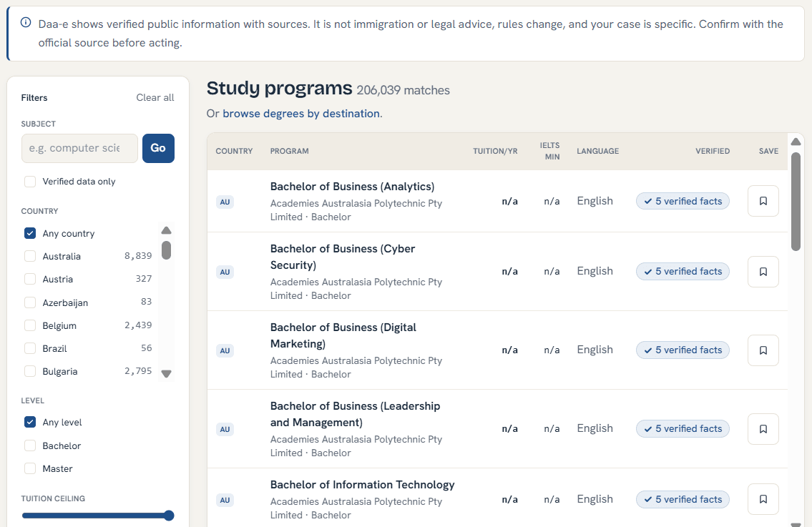The height and width of the screenshot is (527, 812).
Task: Save Bachelor of Business (Digital Marketing) bookmark
Action: 763,350
